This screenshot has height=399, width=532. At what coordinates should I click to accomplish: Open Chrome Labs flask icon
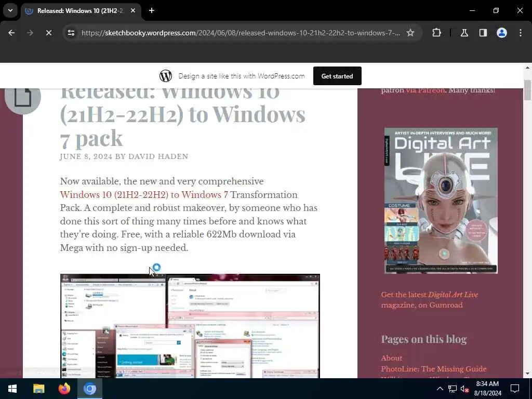(464, 33)
